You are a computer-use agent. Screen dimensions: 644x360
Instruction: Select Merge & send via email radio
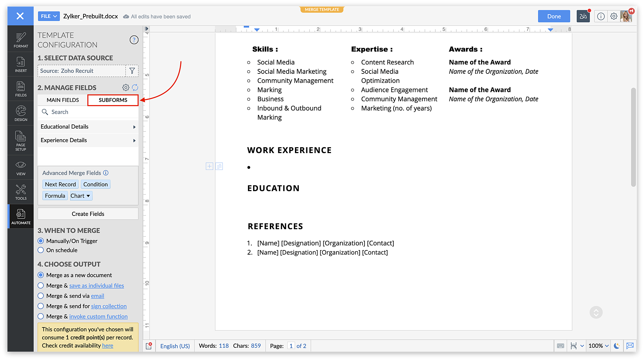click(41, 296)
